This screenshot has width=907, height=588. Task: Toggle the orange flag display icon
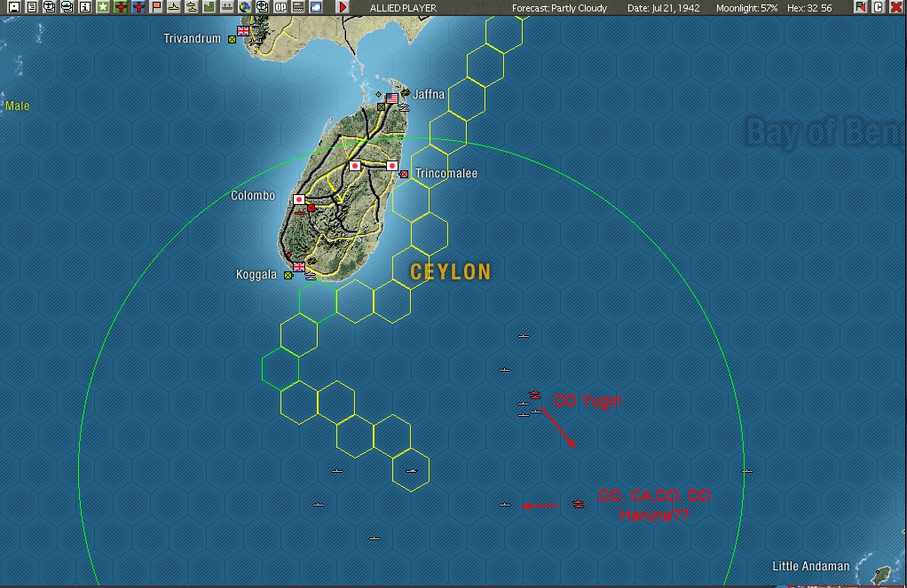click(155, 7)
